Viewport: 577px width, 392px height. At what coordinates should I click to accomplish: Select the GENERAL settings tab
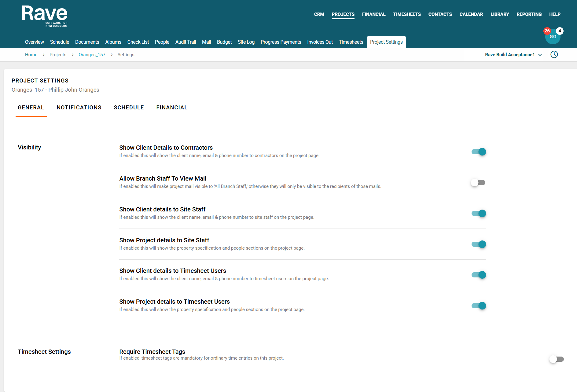[31, 108]
